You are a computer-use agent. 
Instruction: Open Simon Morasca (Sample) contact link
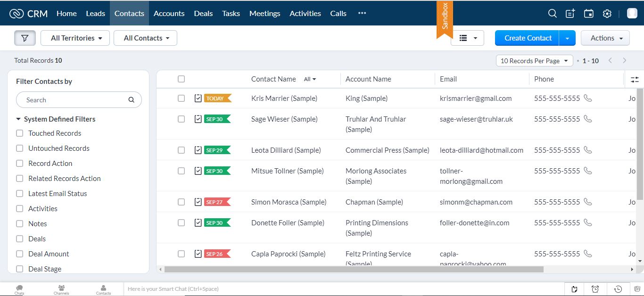pyautogui.click(x=289, y=202)
